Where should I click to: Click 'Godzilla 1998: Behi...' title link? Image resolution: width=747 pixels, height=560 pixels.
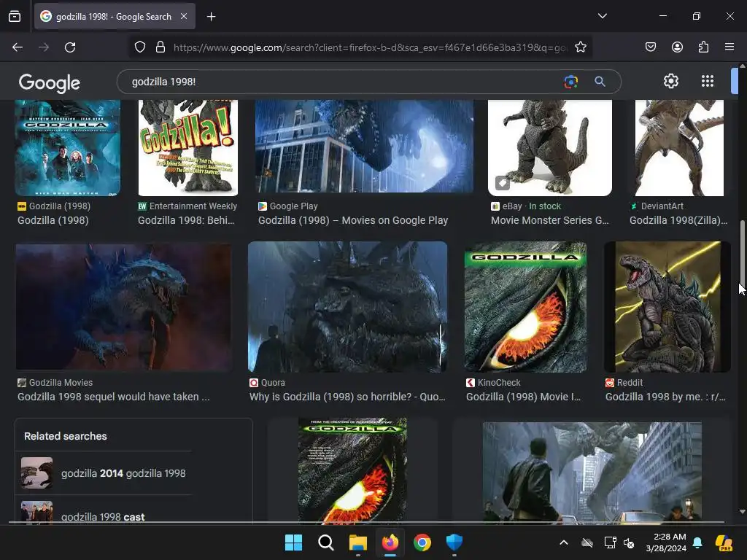click(x=186, y=220)
